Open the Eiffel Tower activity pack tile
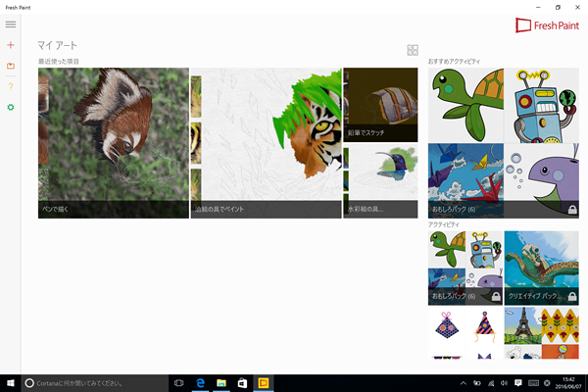 (x=541, y=331)
